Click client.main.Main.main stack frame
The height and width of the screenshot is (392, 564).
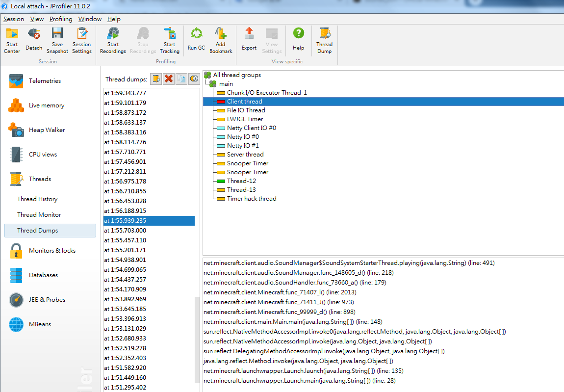tap(293, 322)
